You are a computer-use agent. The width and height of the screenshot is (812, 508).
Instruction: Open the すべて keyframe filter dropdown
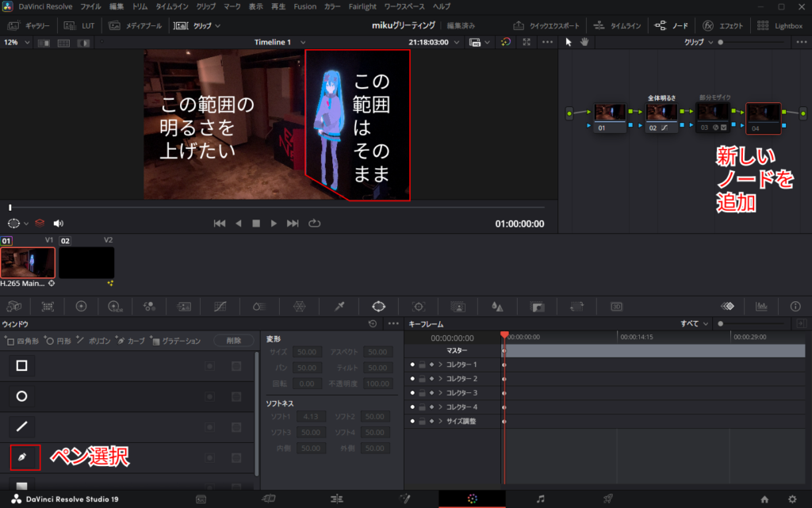[x=695, y=324]
